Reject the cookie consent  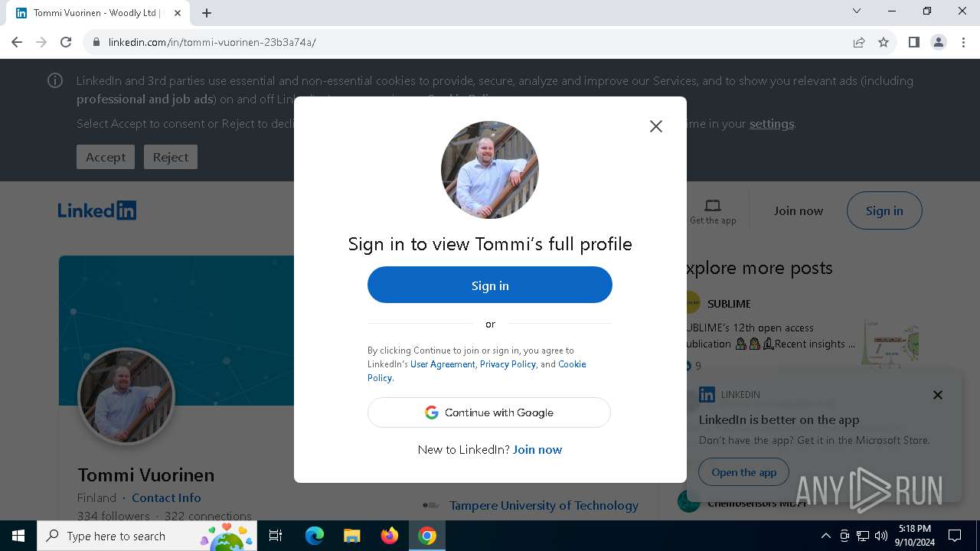click(x=171, y=157)
